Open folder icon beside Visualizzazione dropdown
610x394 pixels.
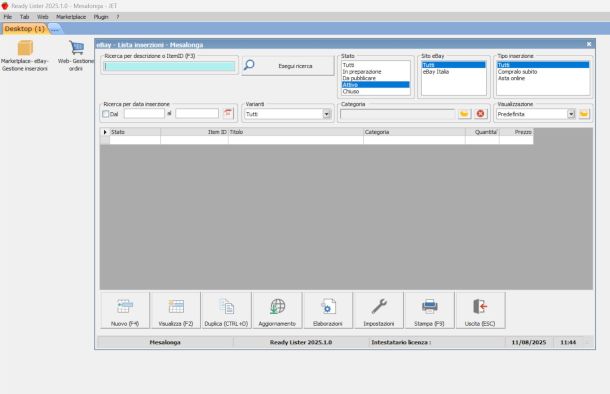pyautogui.click(x=584, y=114)
